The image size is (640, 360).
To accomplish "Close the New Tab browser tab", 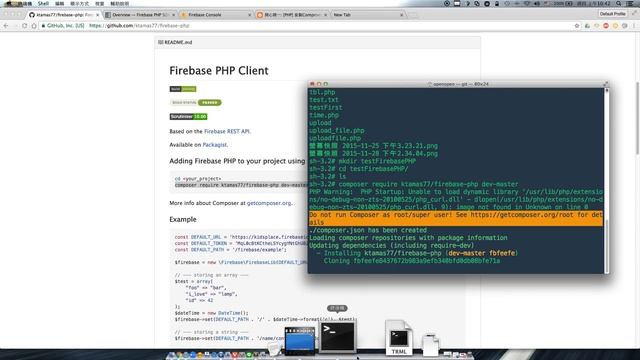I will 402,15.
